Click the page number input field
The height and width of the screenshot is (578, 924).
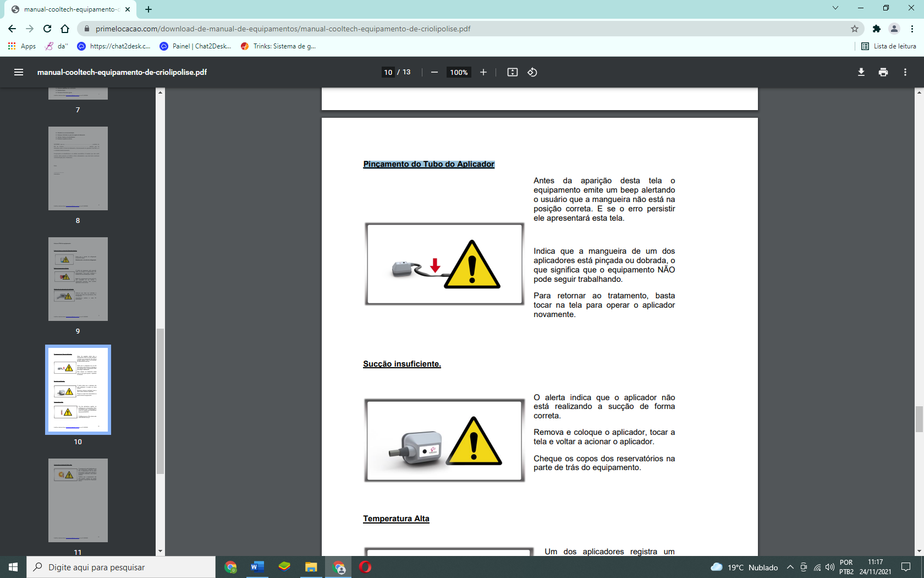(x=388, y=72)
